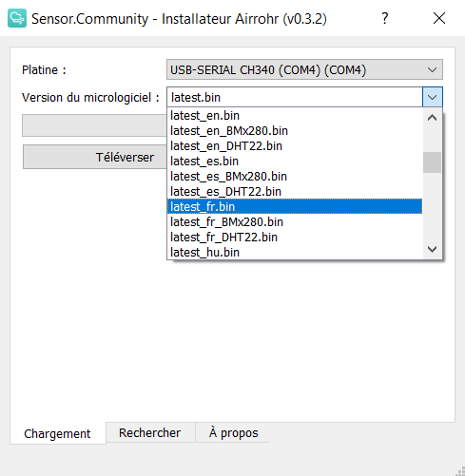
Task: Select latest_es.bin from the list
Action: (x=295, y=162)
